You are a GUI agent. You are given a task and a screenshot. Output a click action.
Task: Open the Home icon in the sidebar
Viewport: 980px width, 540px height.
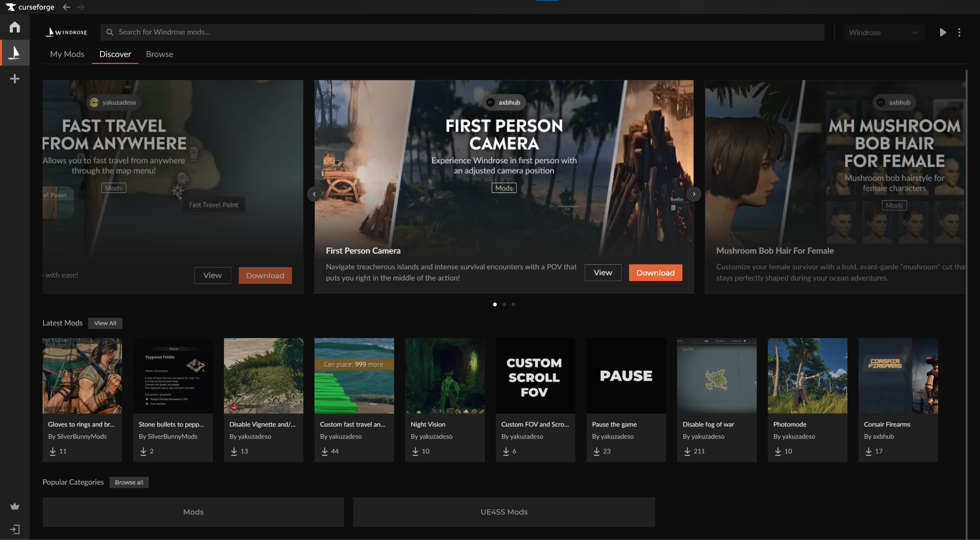coord(15,27)
